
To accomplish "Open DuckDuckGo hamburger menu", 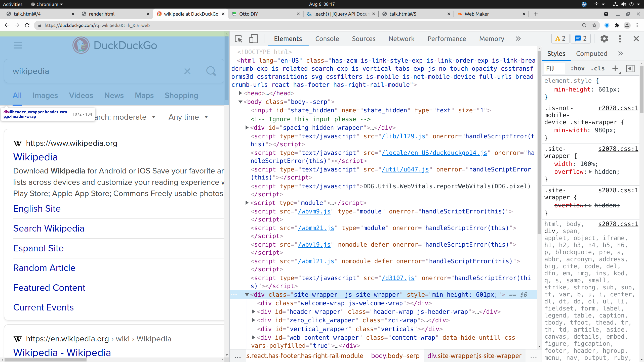I will [18, 45].
